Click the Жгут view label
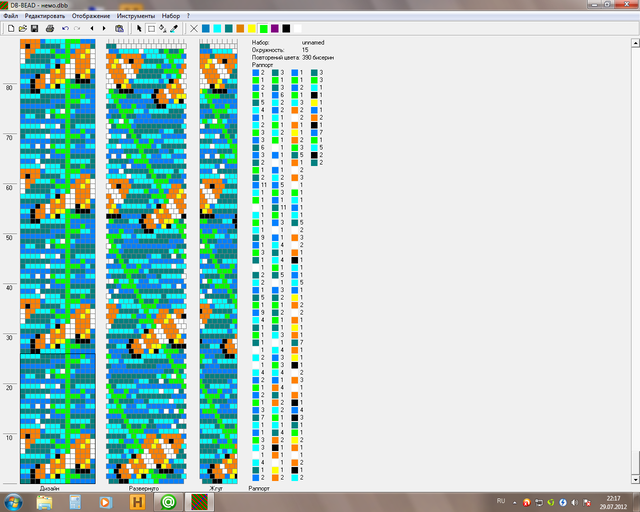Viewport: 640px width, 512px height. pyautogui.click(x=216, y=488)
